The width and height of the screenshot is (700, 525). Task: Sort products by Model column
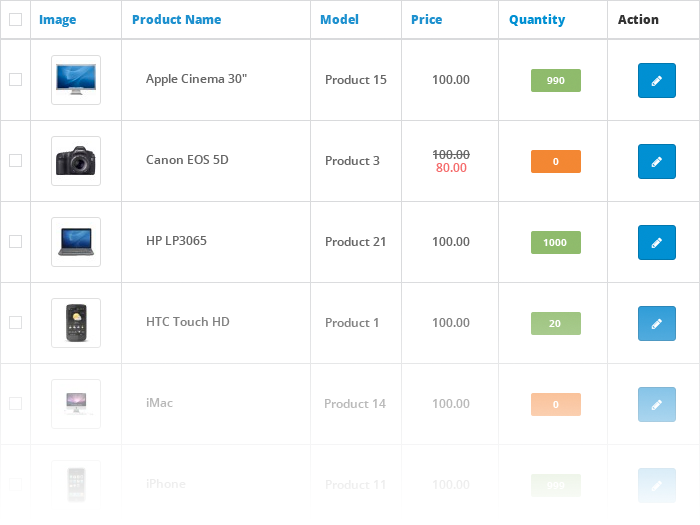click(339, 20)
